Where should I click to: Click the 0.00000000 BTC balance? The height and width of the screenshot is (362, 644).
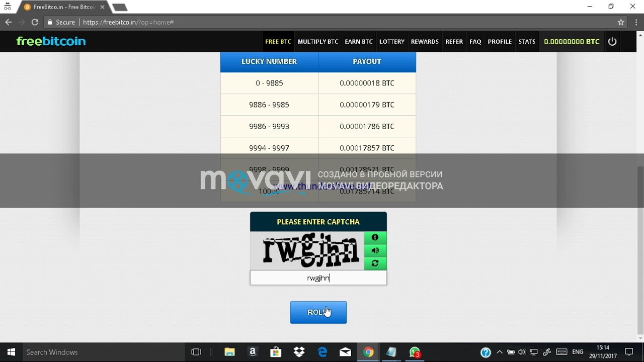(572, 42)
